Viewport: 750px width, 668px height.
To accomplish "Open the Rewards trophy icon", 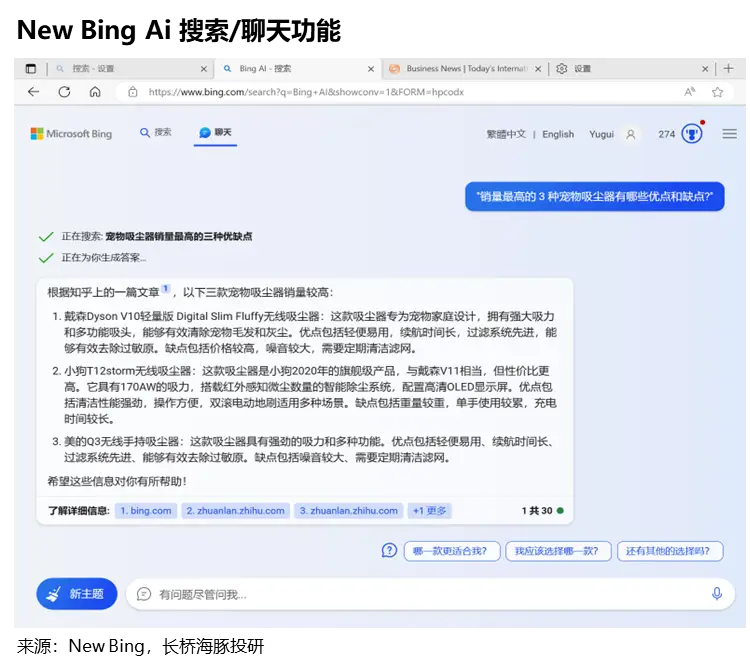I will 691,134.
